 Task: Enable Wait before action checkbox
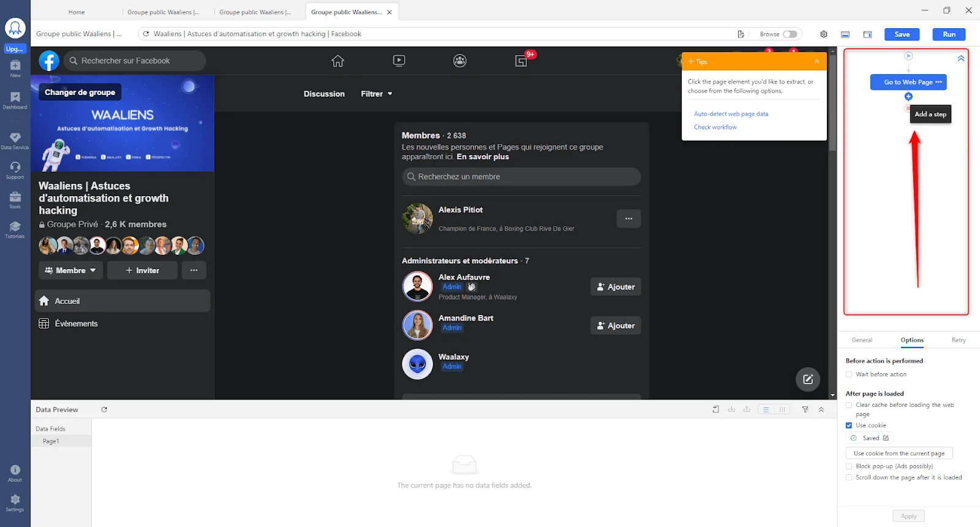point(849,374)
